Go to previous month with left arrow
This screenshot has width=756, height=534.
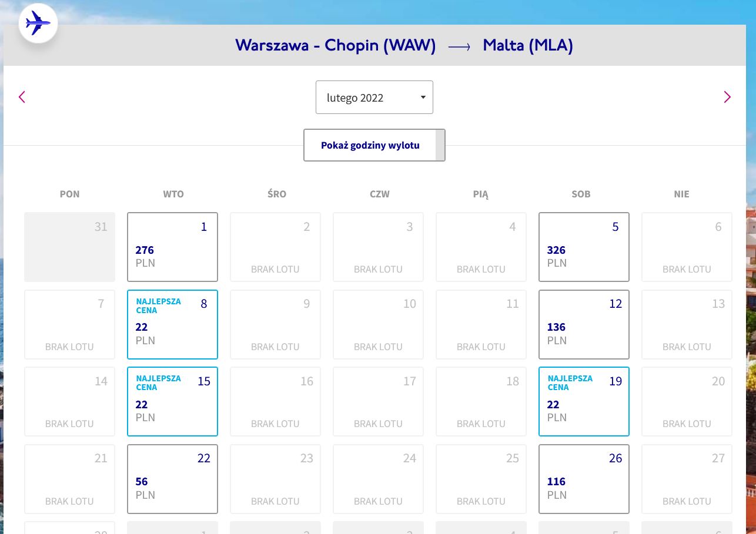coord(22,97)
